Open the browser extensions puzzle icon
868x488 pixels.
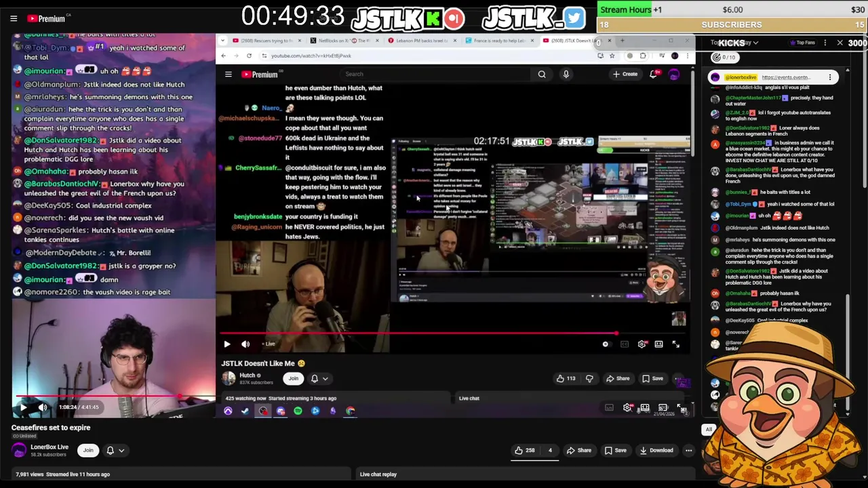click(643, 56)
